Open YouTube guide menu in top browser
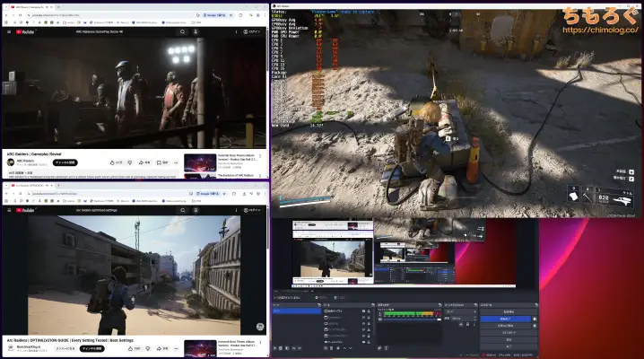This screenshot has width=644, height=359. pyautogui.click(x=7, y=31)
